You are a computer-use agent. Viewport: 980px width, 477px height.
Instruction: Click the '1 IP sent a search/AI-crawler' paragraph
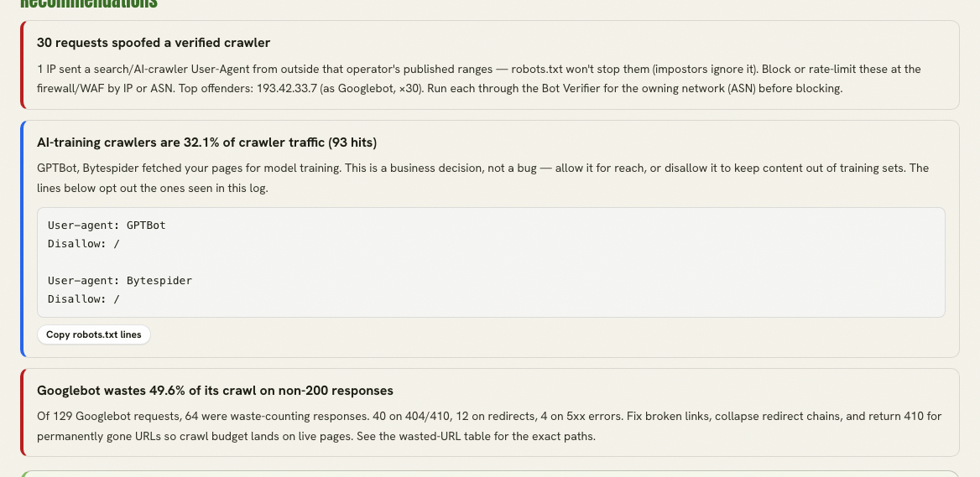click(x=479, y=79)
